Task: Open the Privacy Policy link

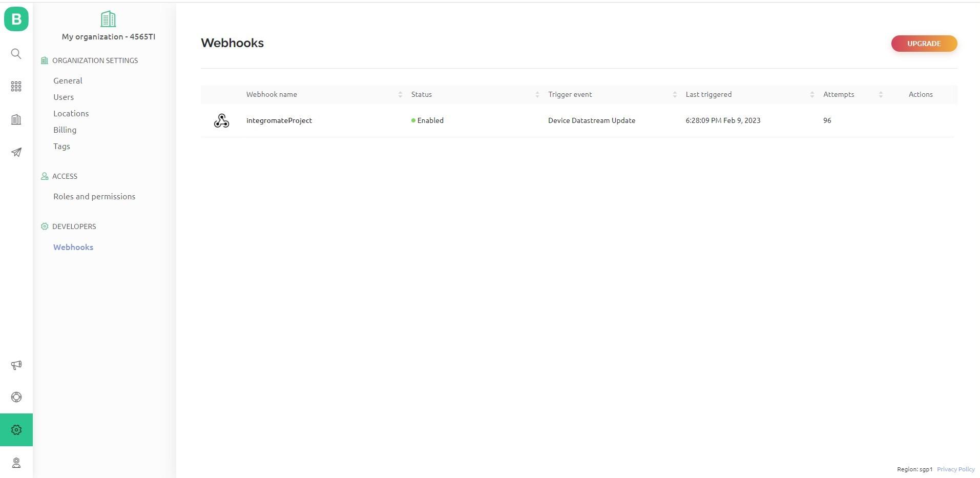Action: pyautogui.click(x=956, y=469)
